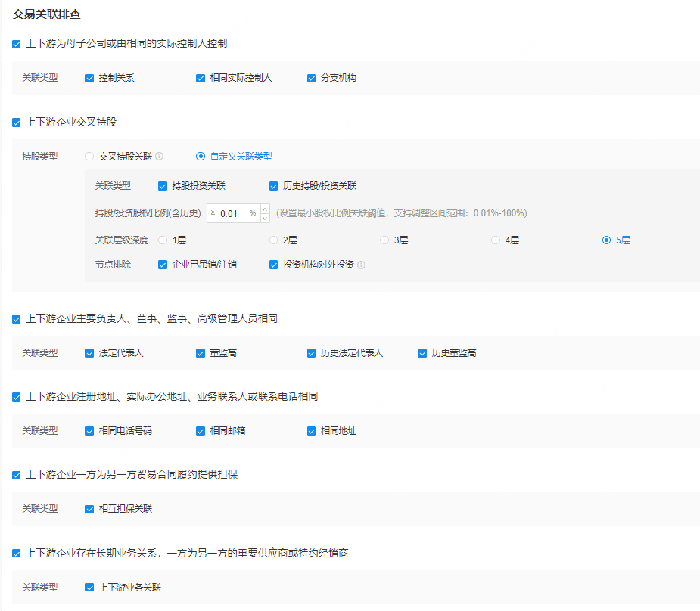Click the 持股类型 label

point(40,157)
